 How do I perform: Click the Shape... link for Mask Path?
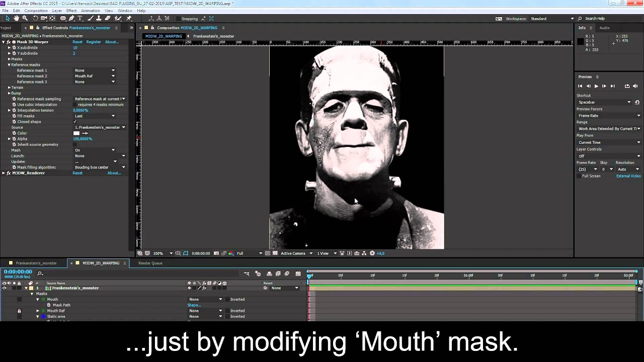pos(194,305)
